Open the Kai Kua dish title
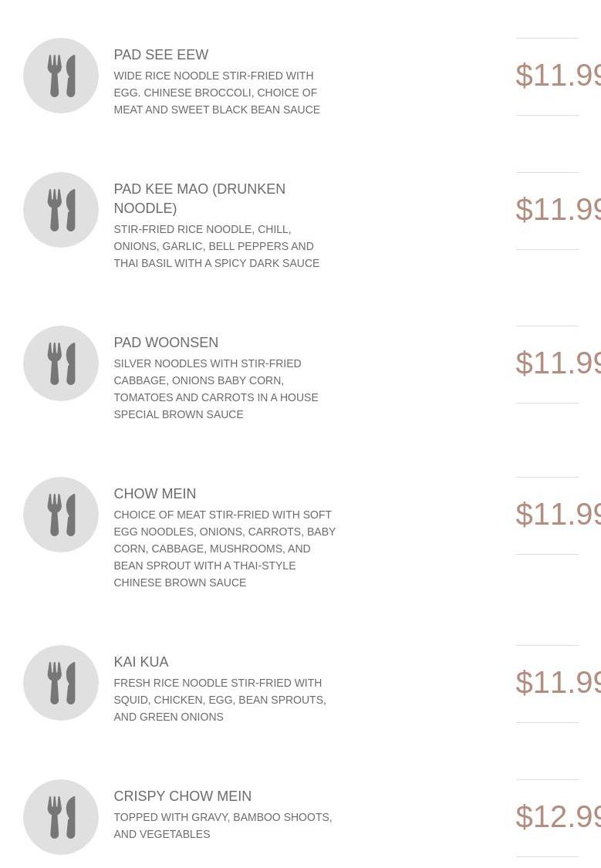601x868 pixels. pyautogui.click(x=140, y=662)
